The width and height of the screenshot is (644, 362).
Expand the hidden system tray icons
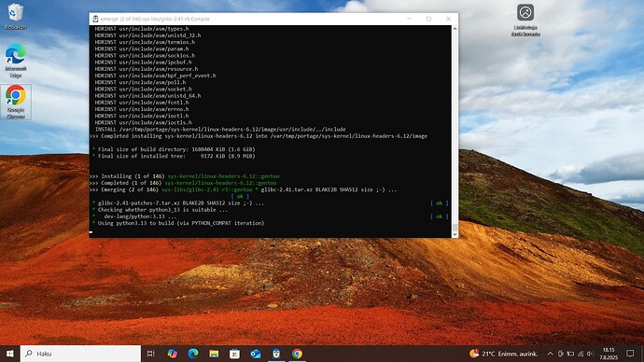coord(550,354)
